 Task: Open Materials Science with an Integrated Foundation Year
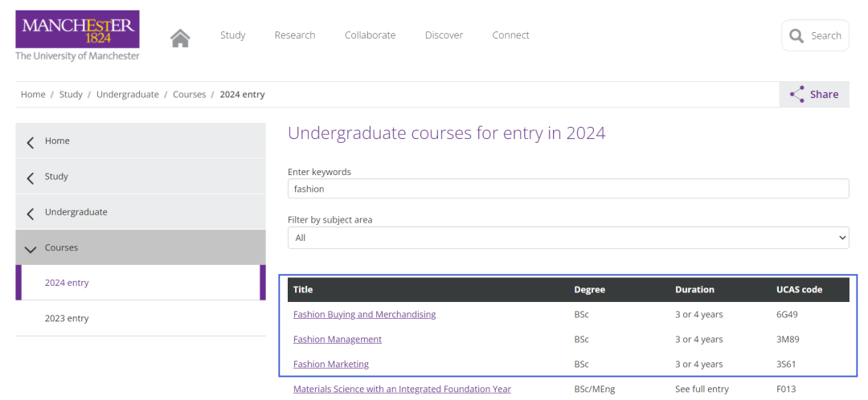coord(402,389)
